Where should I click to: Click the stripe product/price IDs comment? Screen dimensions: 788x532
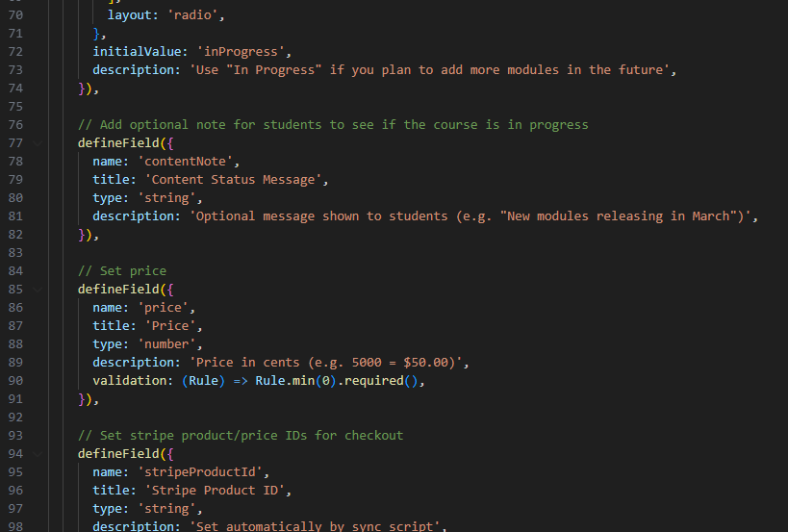click(x=241, y=436)
